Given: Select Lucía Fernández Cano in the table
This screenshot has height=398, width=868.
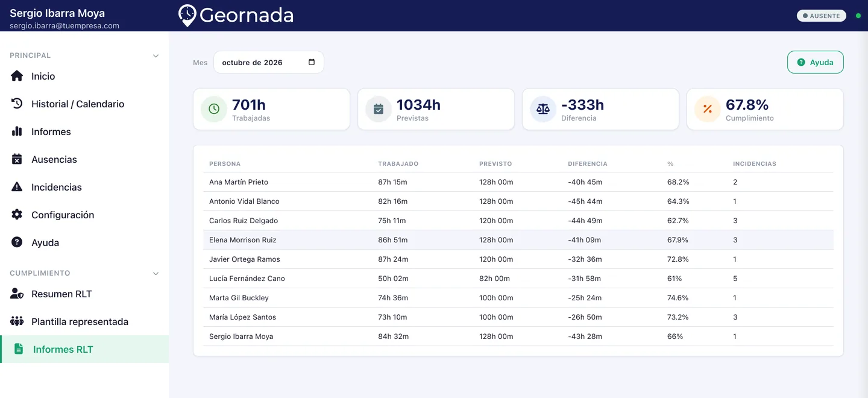Looking at the screenshot, I should click(x=247, y=279).
